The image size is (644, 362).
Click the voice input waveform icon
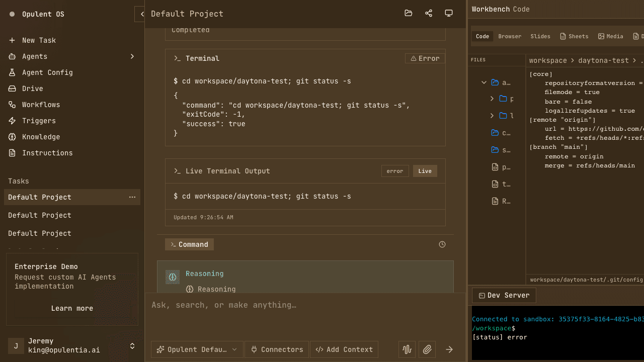407,349
